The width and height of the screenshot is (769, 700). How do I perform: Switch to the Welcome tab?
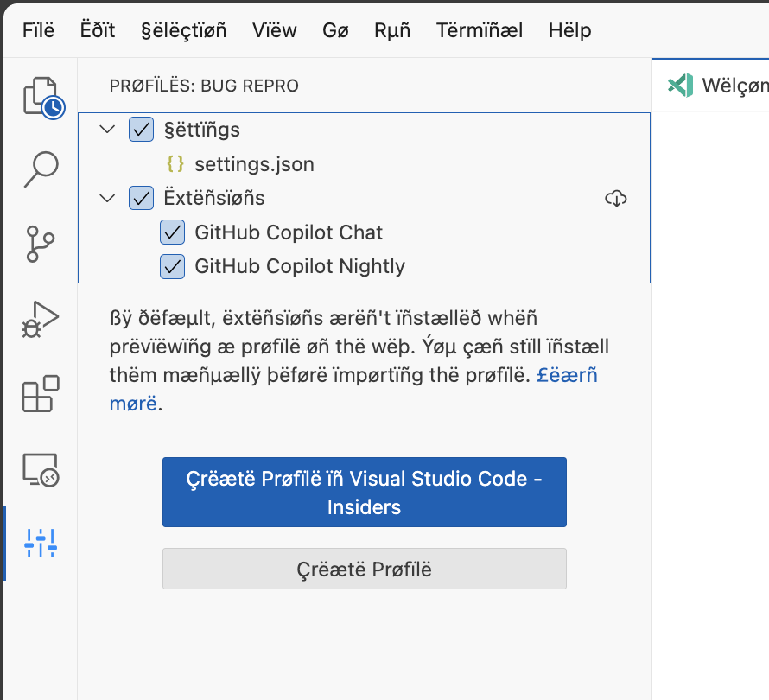(721, 86)
